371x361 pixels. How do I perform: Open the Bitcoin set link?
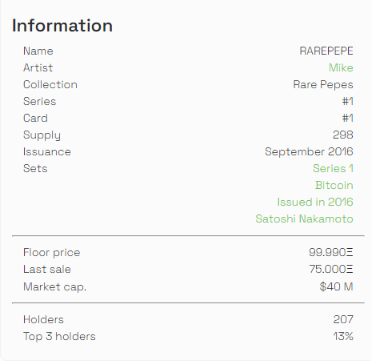[334, 185]
